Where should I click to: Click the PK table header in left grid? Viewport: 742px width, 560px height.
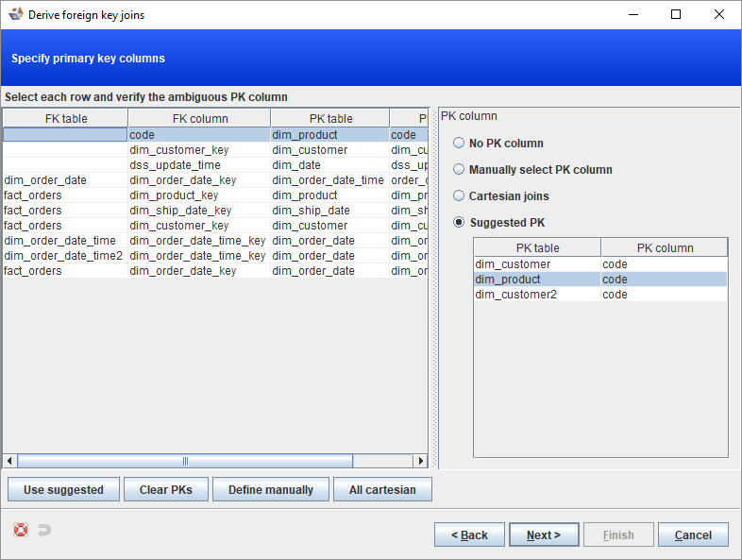click(330, 118)
